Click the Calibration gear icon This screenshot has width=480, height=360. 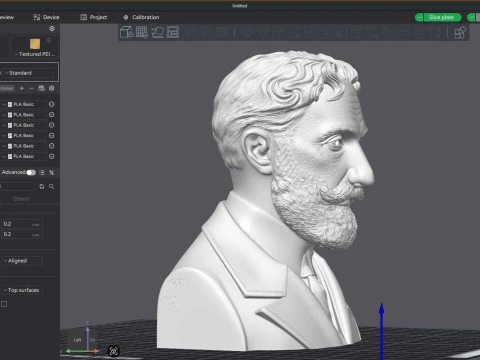click(126, 17)
